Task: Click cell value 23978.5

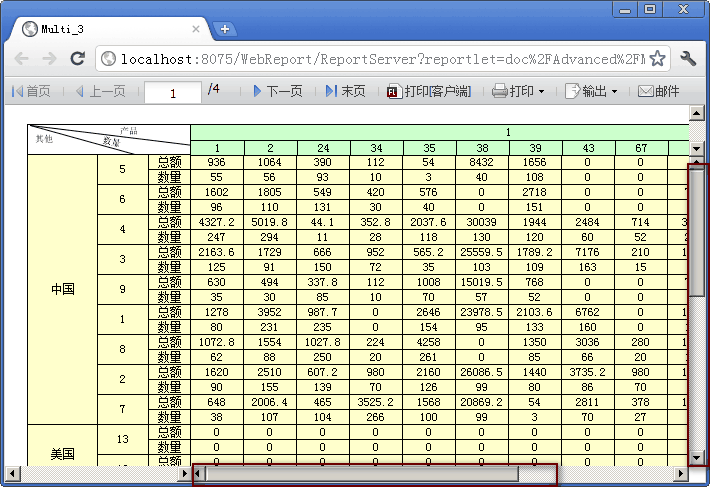Action: [x=481, y=312]
